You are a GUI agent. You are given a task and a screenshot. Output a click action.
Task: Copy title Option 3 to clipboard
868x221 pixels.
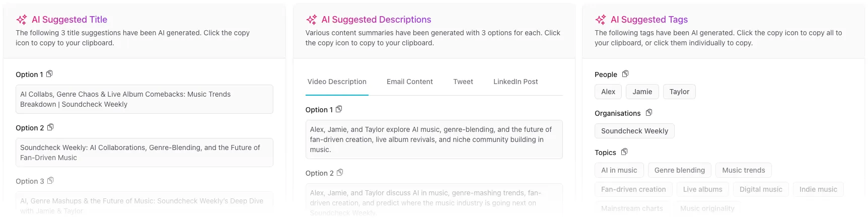(50, 181)
